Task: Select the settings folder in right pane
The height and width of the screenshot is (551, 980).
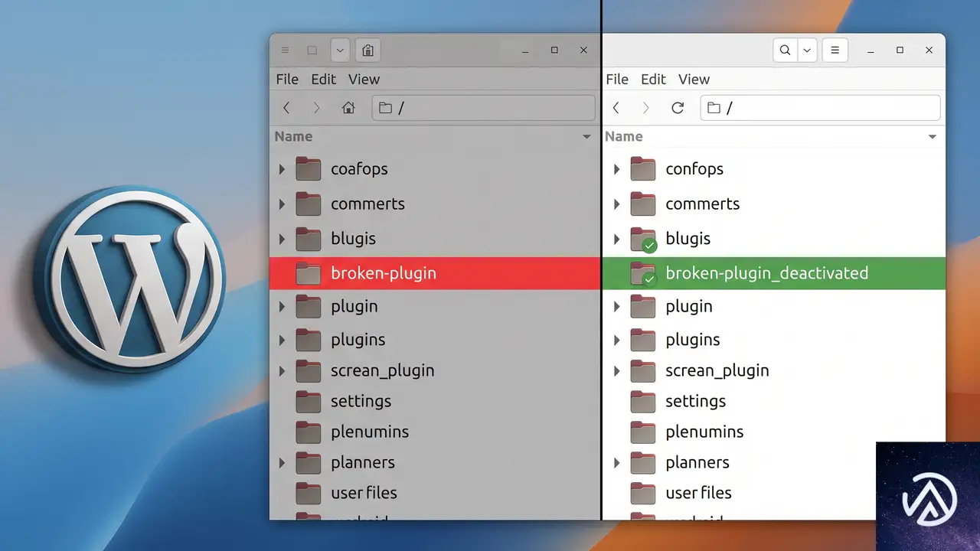Action: pyautogui.click(x=774, y=401)
